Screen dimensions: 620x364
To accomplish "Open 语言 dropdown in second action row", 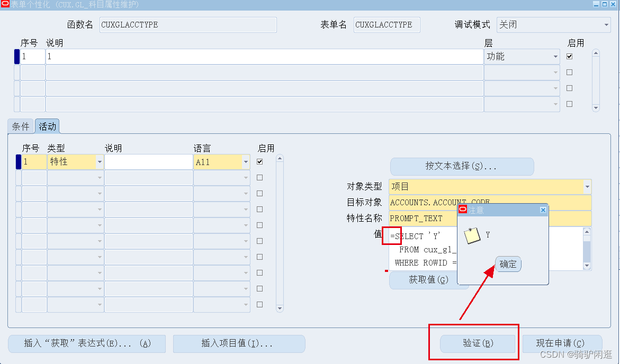I will (x=246, y=178).
